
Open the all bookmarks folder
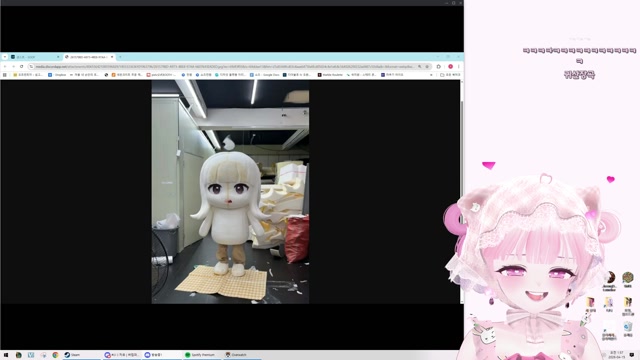click(x=450, y=75)
